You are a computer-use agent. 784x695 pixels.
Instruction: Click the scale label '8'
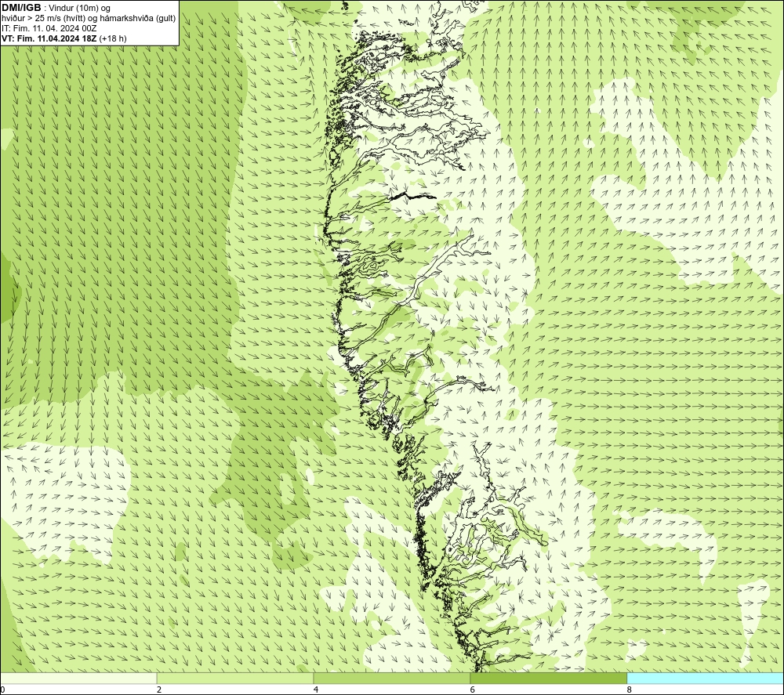click(x=629, y=690)
